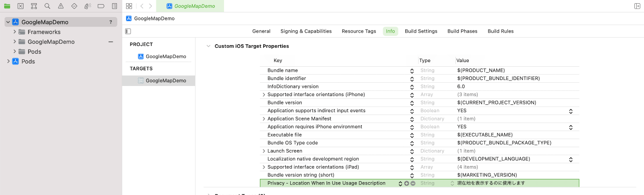Switch to the Resource Tags tab
This screenshot has width=644, height=195.
[x=359, y=31]
